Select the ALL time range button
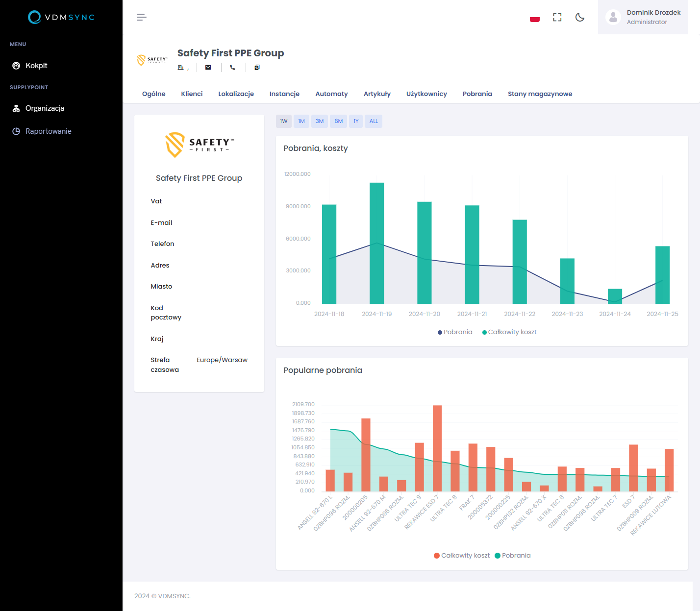 [374, 122]
